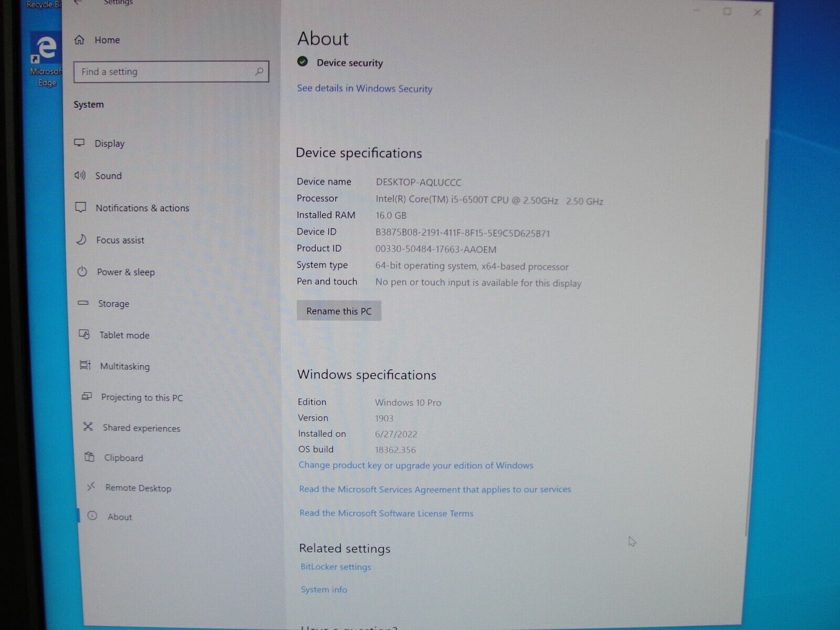Click the Tablet mode icon
Viewport: 840px width, 630px height.
coord(84,334)
